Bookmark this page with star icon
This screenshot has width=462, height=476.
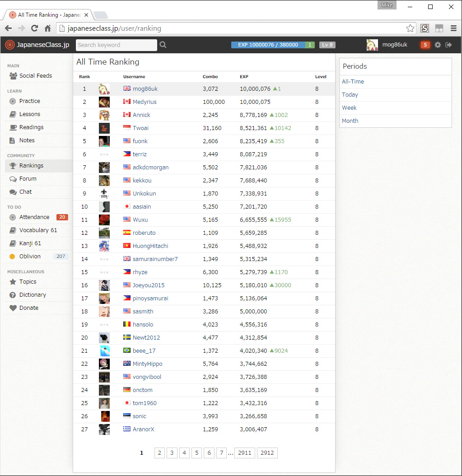[410, 28]
